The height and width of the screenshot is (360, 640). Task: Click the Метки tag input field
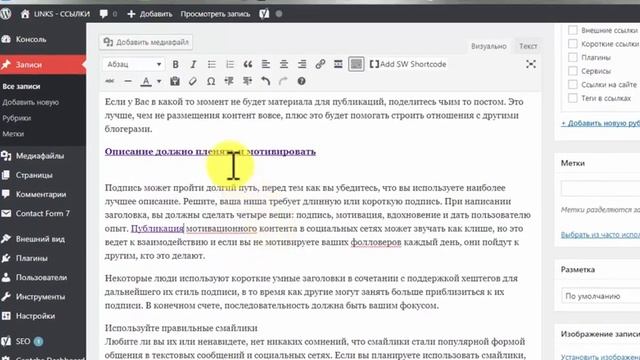(x=600, y=189)
